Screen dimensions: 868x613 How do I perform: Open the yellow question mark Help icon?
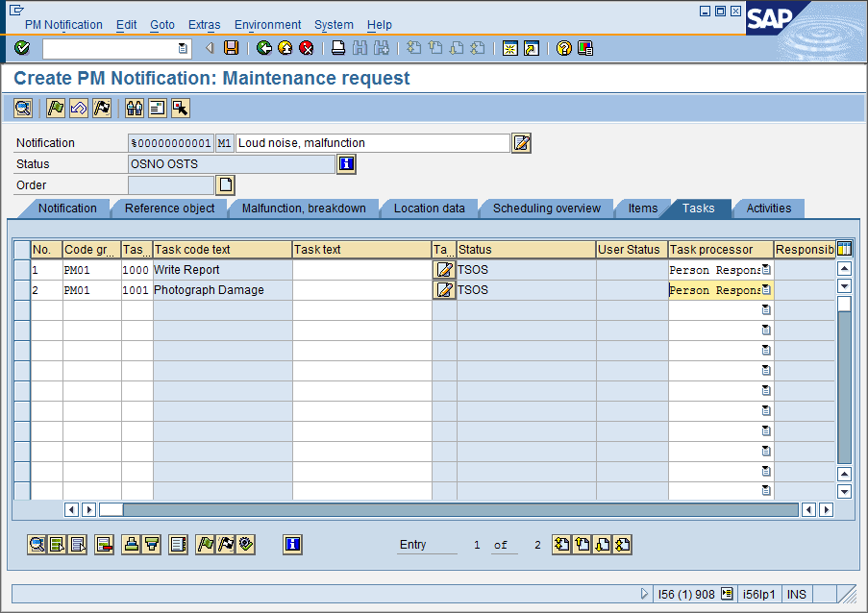(x=563, y=48)
